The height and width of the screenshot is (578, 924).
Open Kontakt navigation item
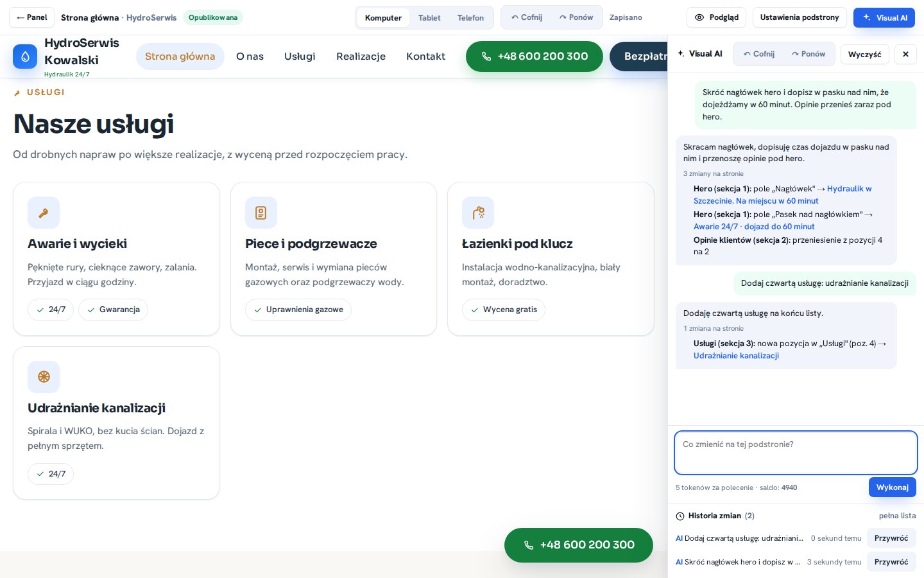[x=425, y=57]
